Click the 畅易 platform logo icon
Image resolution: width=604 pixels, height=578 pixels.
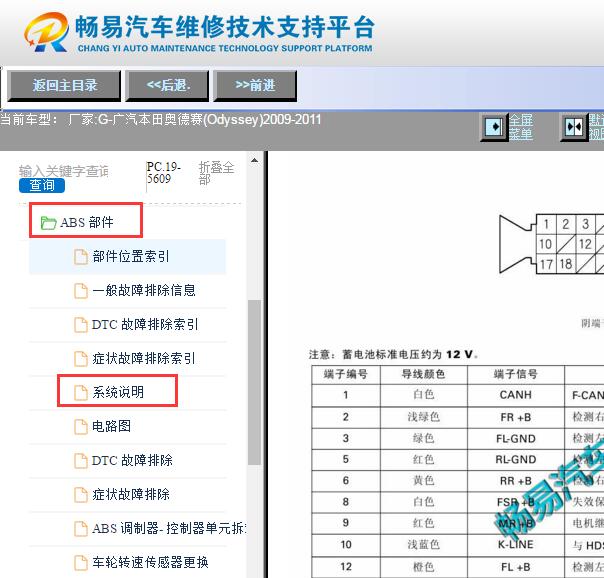point(46,32)
